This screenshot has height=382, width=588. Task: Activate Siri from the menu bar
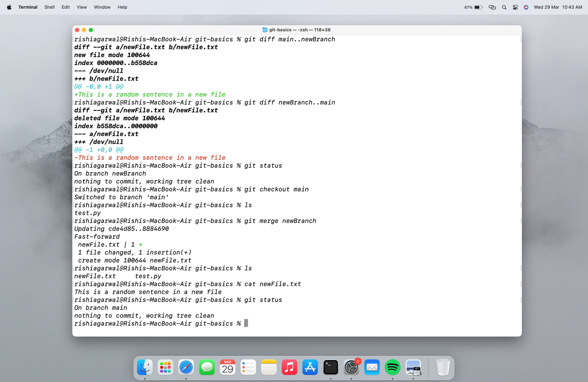(x=526, y=7)
